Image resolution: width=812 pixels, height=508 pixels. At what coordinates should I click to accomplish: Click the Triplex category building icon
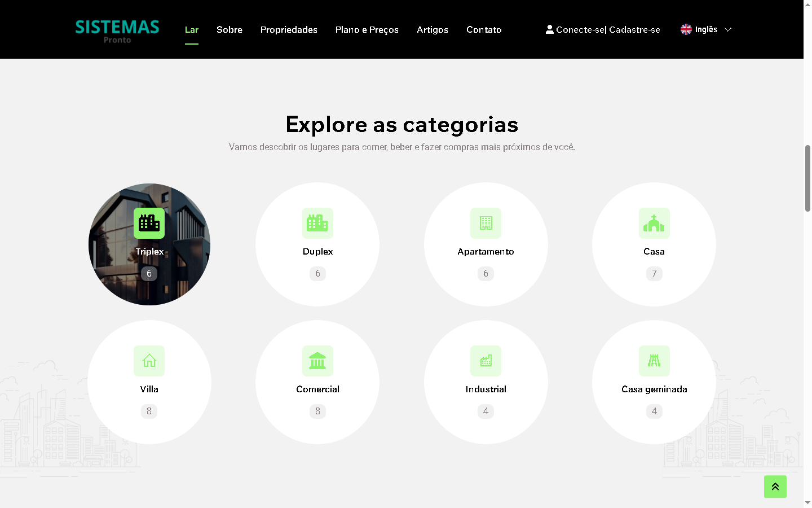coord(149,223)
